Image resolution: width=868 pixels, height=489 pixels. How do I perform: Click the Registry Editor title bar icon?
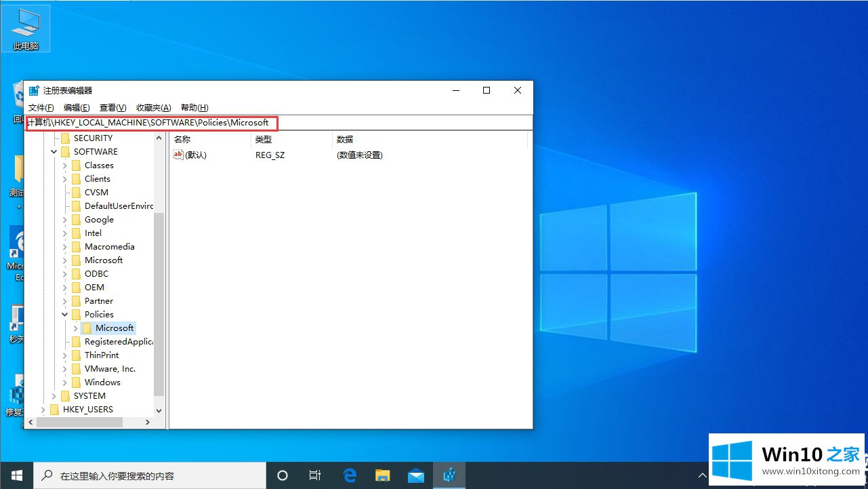(x=34, y=90)
